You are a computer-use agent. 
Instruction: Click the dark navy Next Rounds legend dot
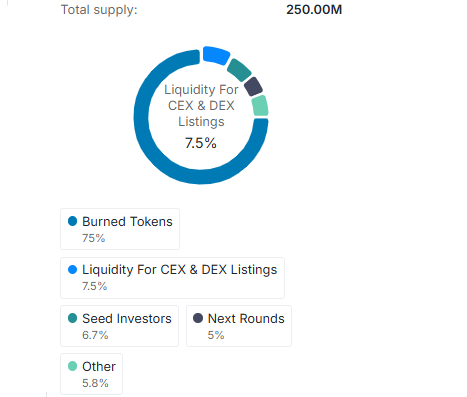[198, 318]
